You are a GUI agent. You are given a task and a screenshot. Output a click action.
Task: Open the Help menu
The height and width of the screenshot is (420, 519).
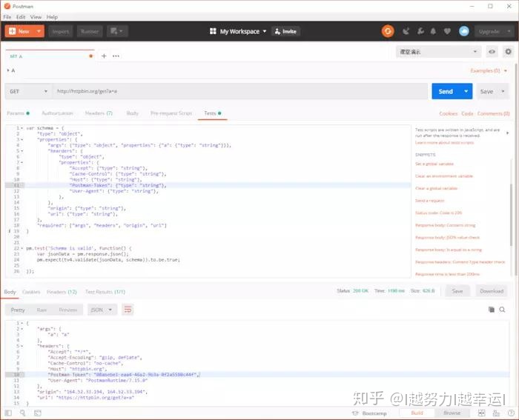[x=52, y=17]
